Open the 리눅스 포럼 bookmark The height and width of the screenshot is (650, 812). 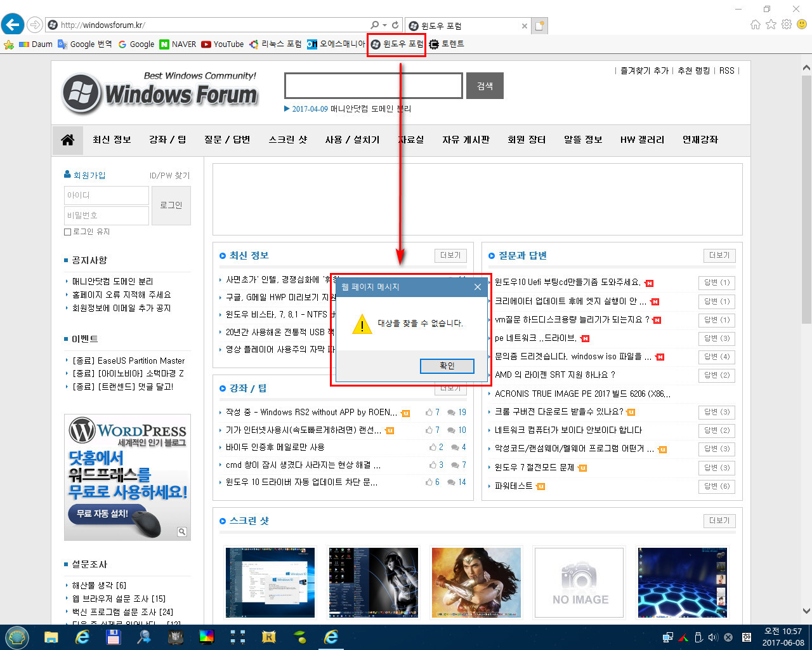click(x=275, y=44)
